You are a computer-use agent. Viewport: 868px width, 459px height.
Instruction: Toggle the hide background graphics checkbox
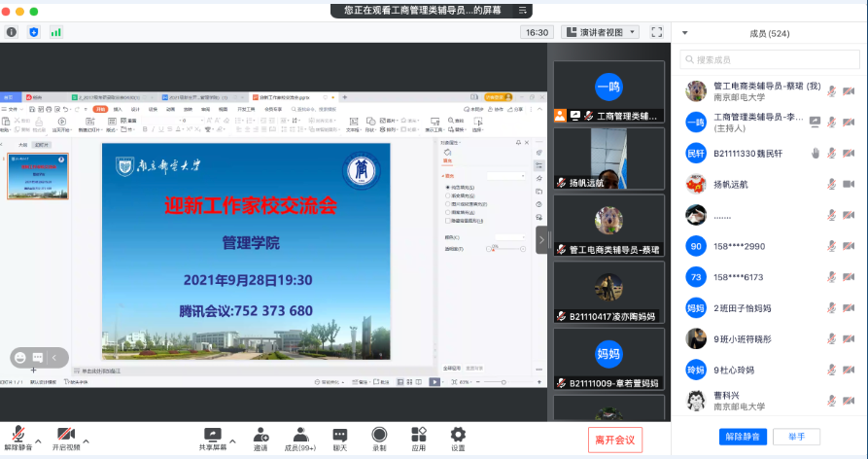tap(447, 221)
